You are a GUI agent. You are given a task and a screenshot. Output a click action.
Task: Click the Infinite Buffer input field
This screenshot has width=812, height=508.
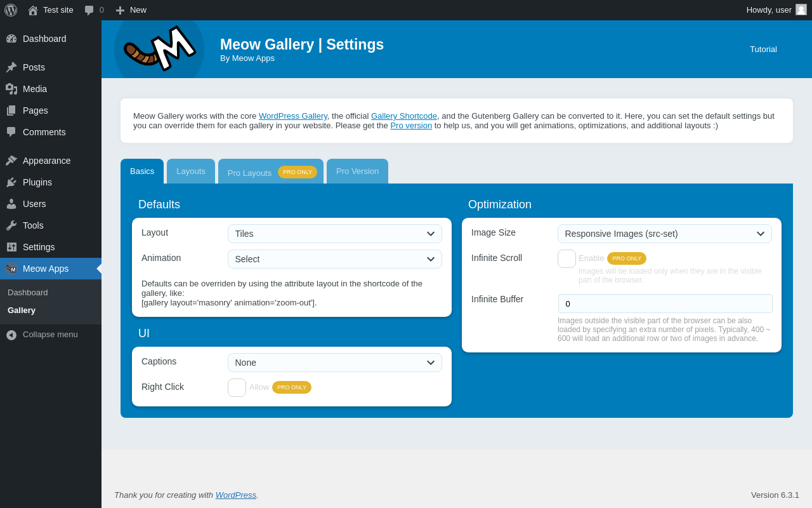point(665,304)
